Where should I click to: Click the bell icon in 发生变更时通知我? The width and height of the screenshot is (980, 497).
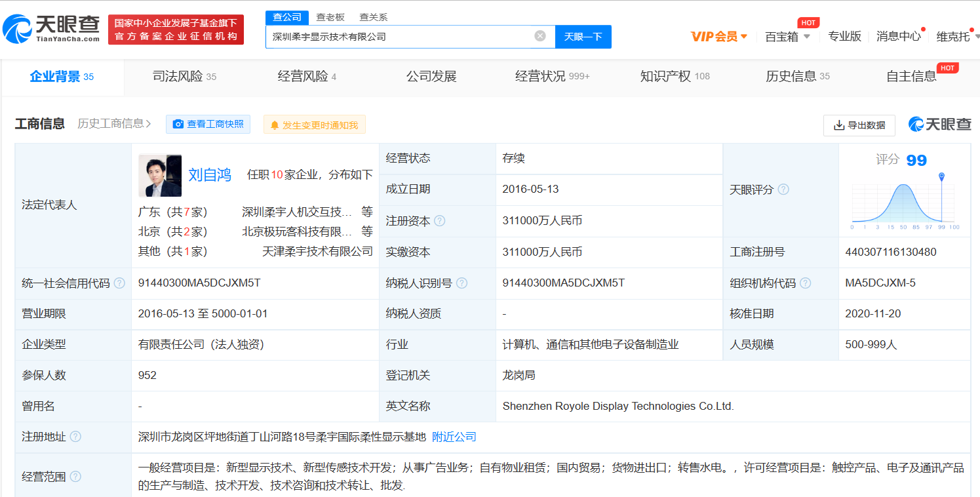(275, 125)
